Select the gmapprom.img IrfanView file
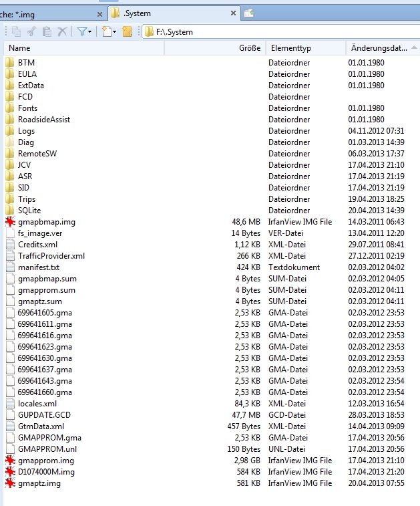Image resolution: width=420 pixels, height=506 pixels. click(46, 461)
